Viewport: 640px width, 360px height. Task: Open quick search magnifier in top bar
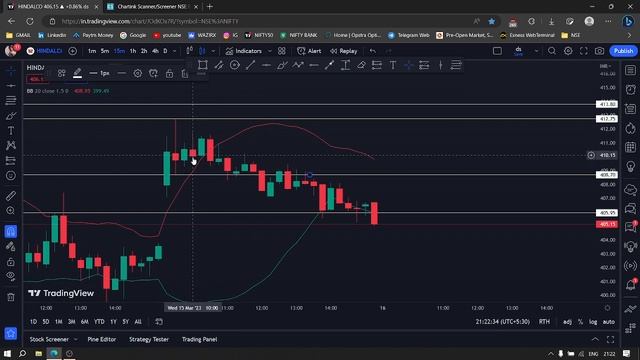[x=552, y=51]
